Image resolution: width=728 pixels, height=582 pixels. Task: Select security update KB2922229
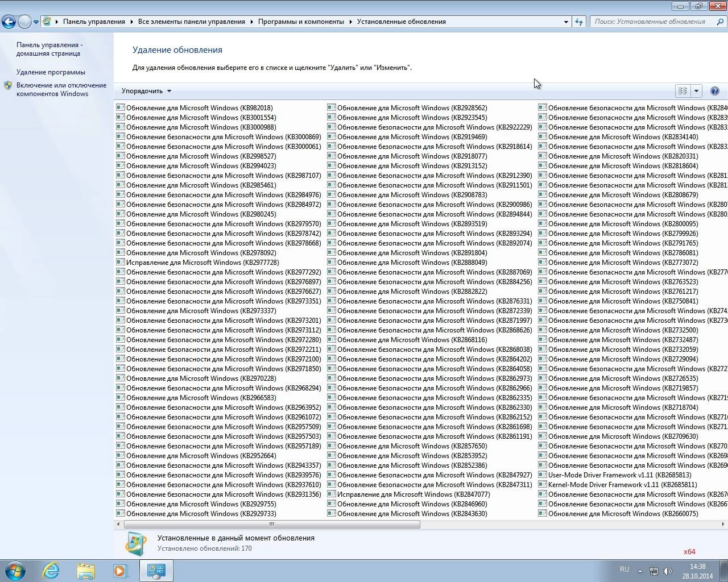pos(429,127)
